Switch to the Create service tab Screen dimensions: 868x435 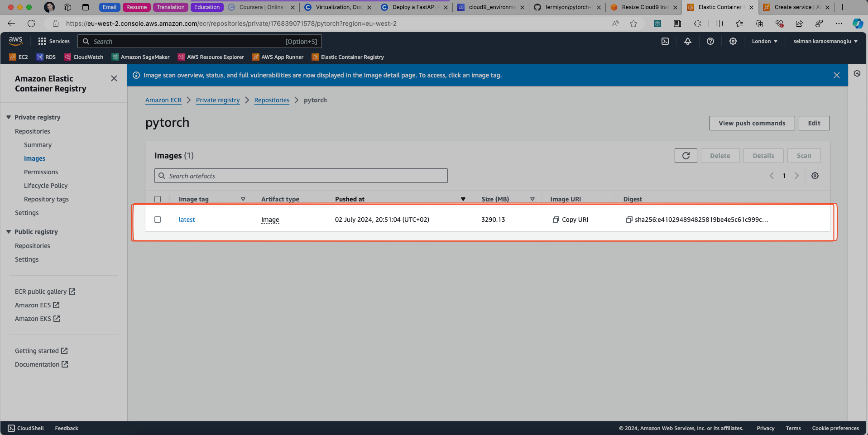(796, 7)
